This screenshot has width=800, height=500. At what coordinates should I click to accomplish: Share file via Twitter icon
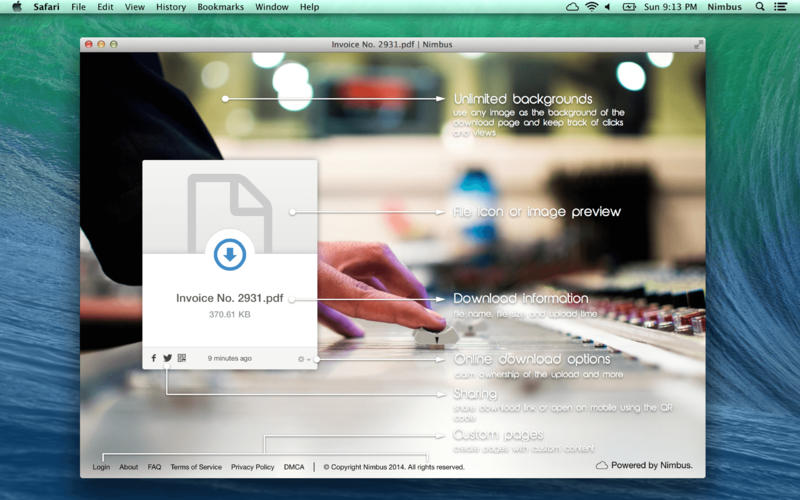click(167, 358)
